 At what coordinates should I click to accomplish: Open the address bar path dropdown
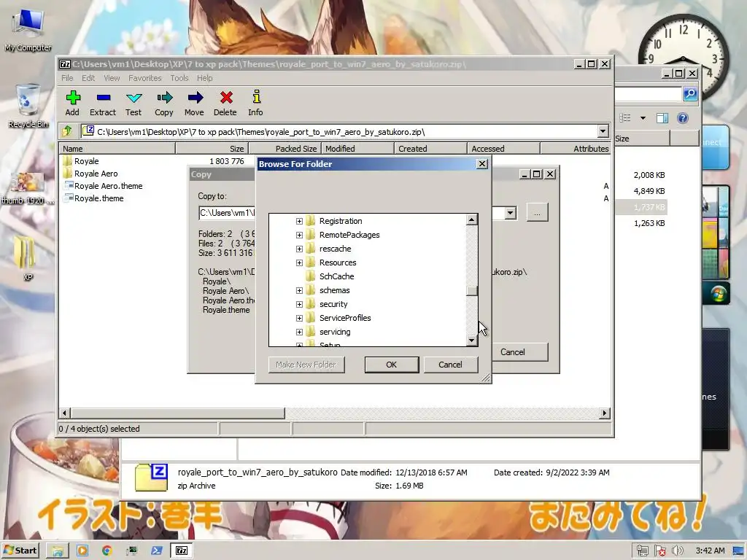[x=603, y=131]
